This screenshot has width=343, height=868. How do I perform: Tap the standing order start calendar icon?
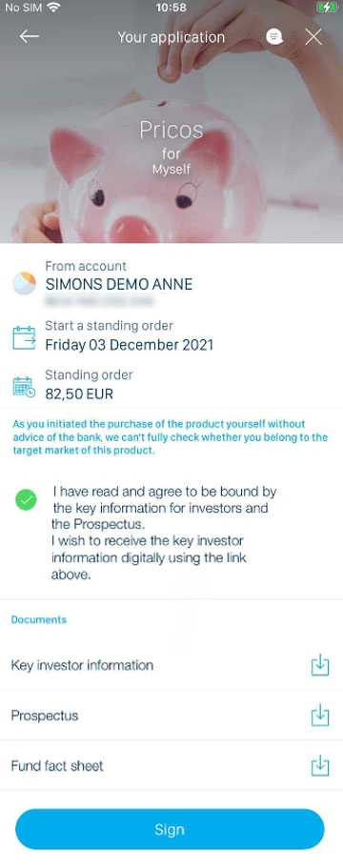click(x=24, y=337)
